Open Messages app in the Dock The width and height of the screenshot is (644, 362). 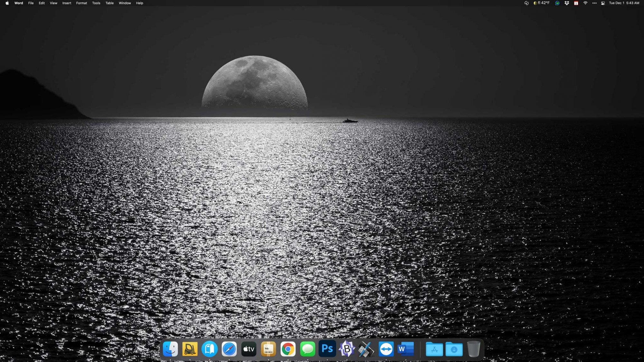tap(308, 349)
